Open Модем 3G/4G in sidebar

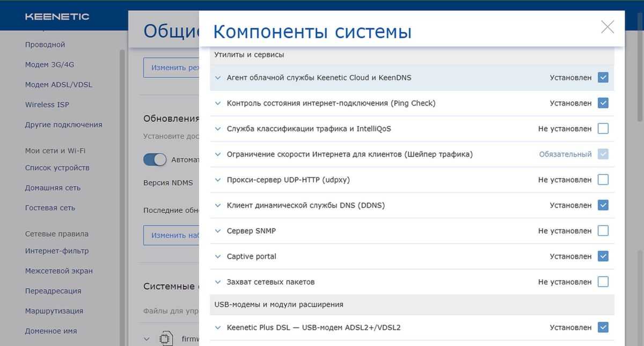point(49,64)
